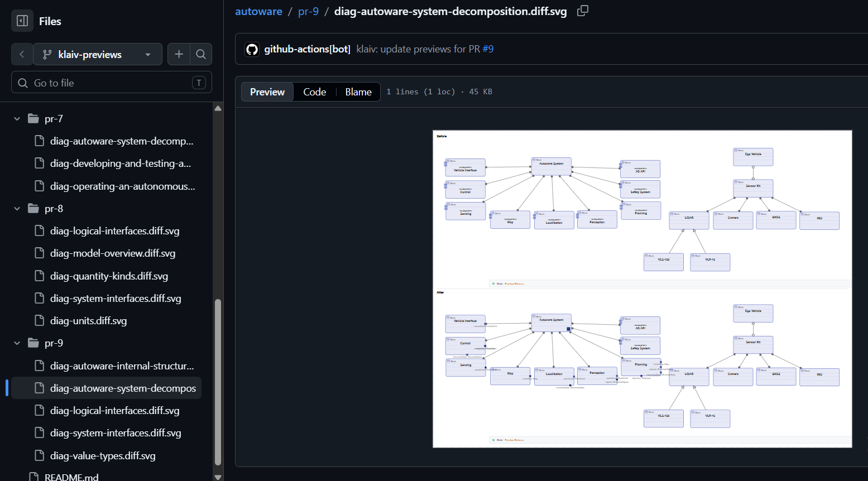868x481 pixels.
Task: Switch to the Preview tab
Action: (x=267, y=92)
